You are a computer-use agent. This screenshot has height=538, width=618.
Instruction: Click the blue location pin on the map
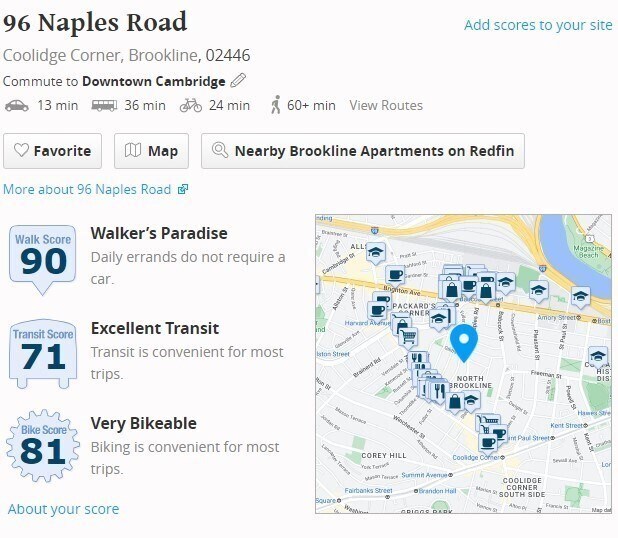click(463, 342)
